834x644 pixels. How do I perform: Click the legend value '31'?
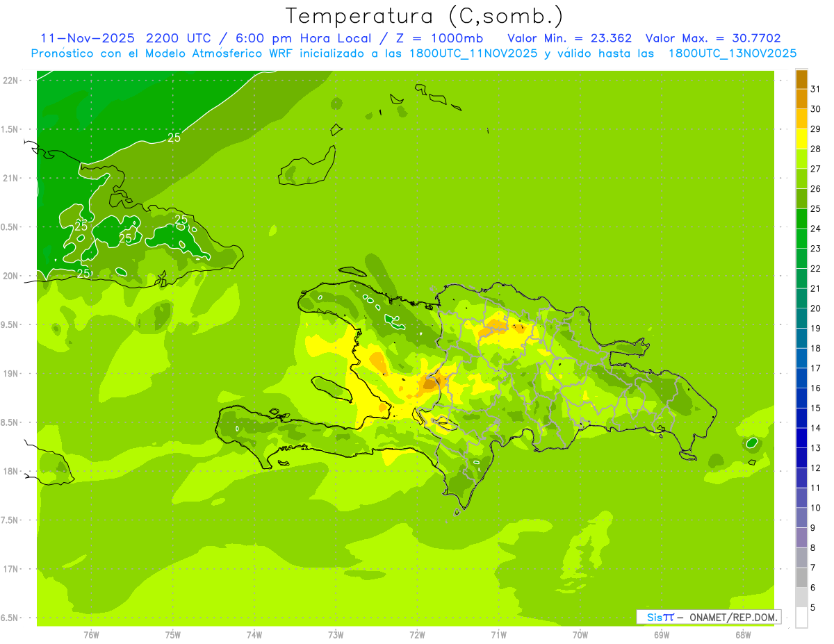[x=815, y=89]
